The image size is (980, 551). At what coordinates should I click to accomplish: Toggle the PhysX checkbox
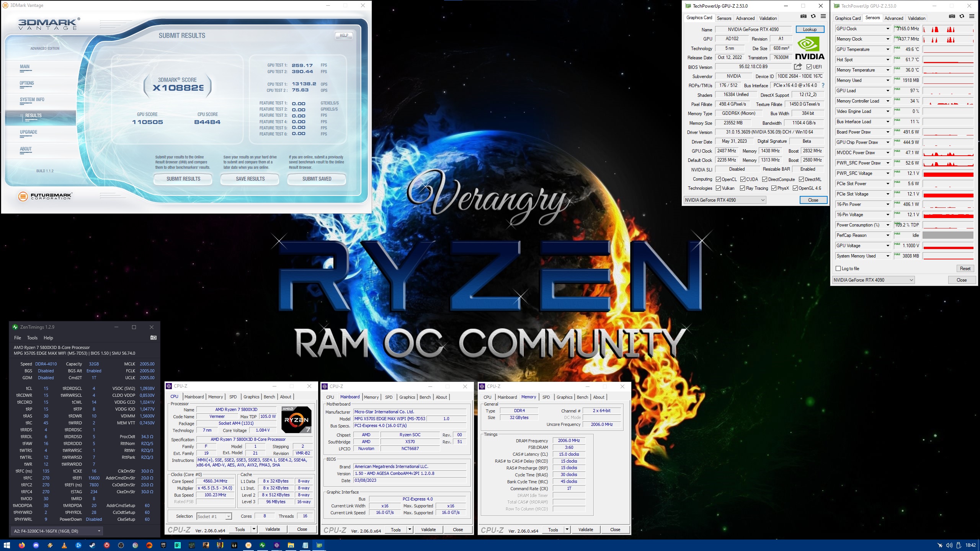click(774, 188)
